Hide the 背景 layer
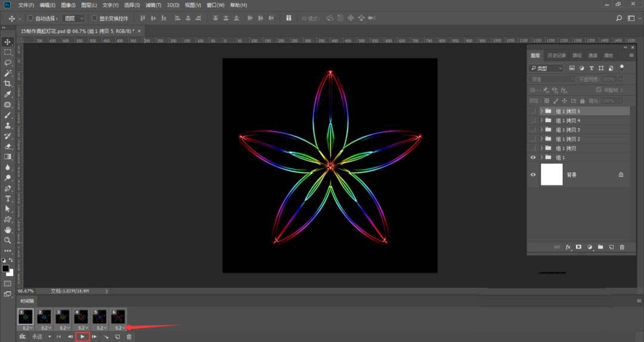This screenshot has width=644, height=342. 533,175
